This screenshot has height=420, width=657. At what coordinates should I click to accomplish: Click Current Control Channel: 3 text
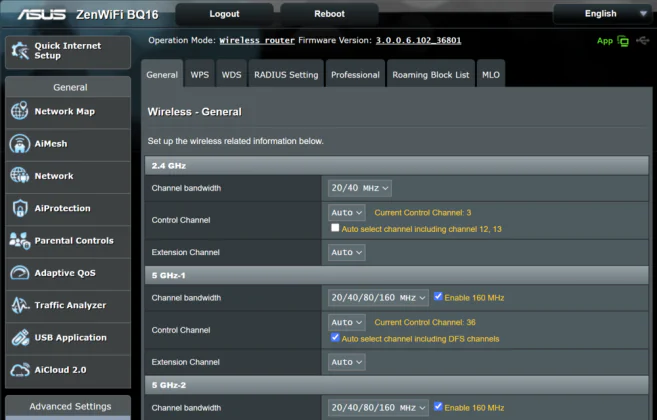(423, 213)
